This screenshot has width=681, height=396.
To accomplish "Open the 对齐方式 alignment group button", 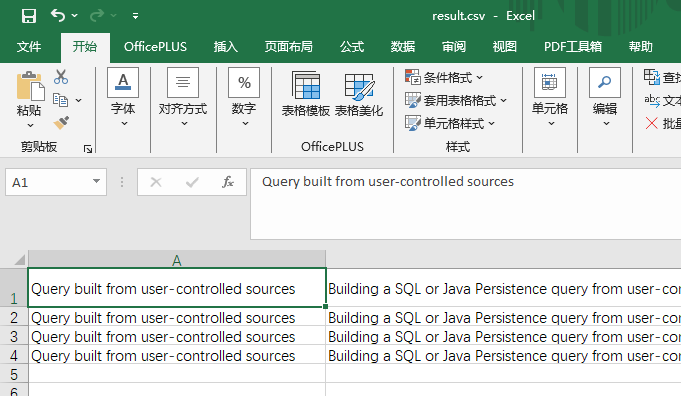I will click(x=183, y=97).
